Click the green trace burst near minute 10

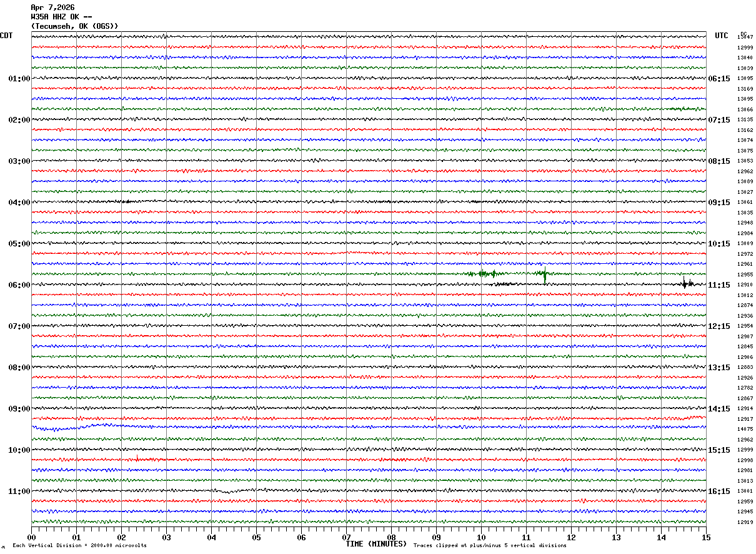point(485,274)
